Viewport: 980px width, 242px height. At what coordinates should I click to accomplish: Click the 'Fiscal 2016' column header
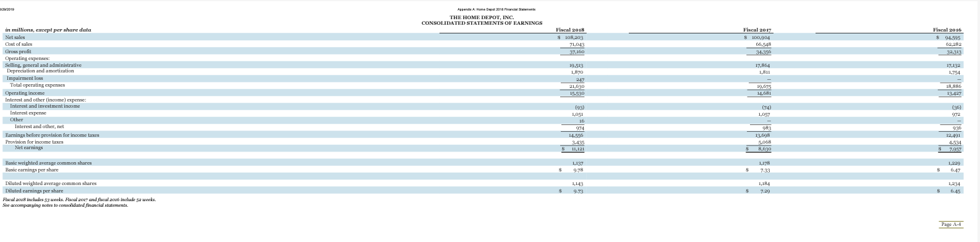tap(947, 30)
